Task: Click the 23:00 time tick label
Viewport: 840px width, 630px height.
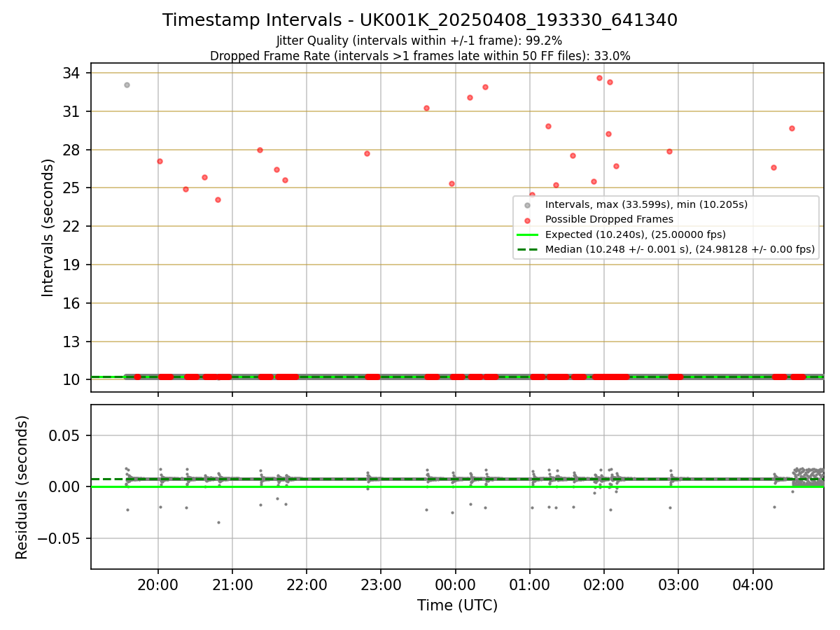Action: pos(381,585)
